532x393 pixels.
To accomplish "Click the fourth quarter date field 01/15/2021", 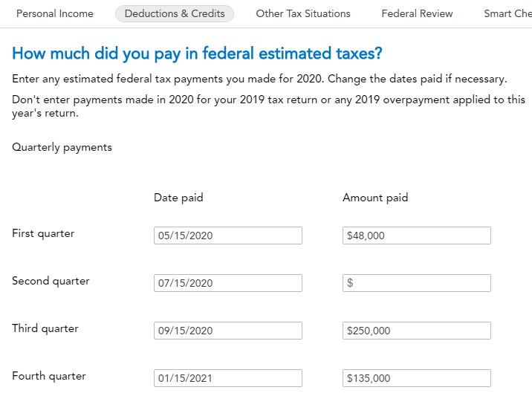I will tap(228, 378).
